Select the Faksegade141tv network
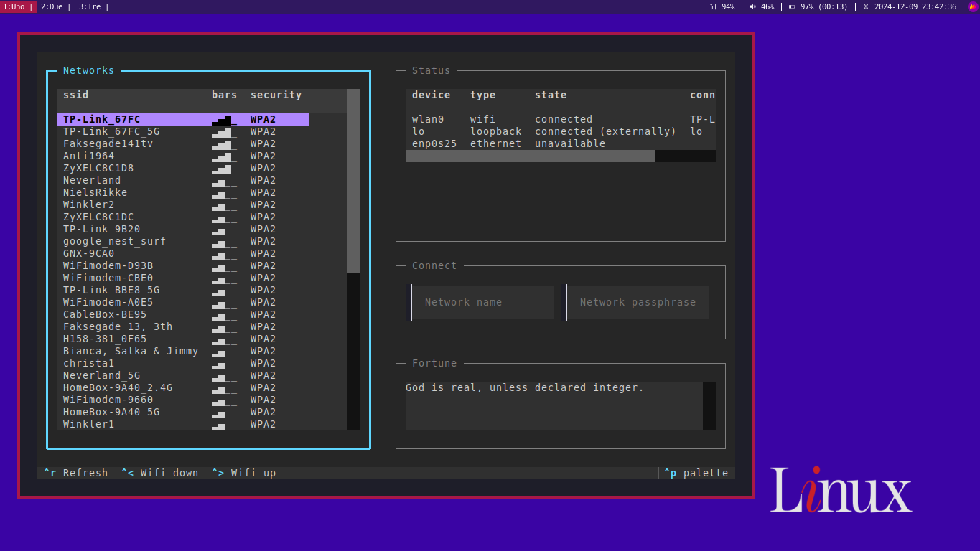 point(182,143)
